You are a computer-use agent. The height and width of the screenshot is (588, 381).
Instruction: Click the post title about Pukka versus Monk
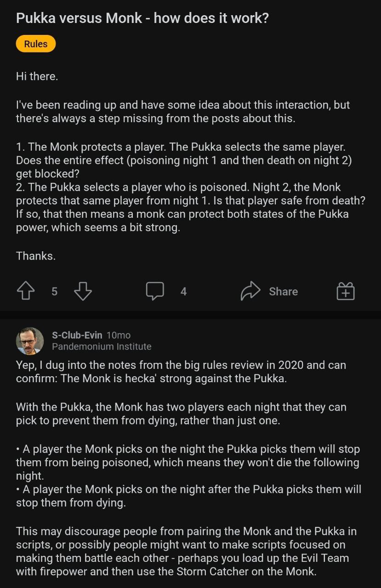(142, 18)
